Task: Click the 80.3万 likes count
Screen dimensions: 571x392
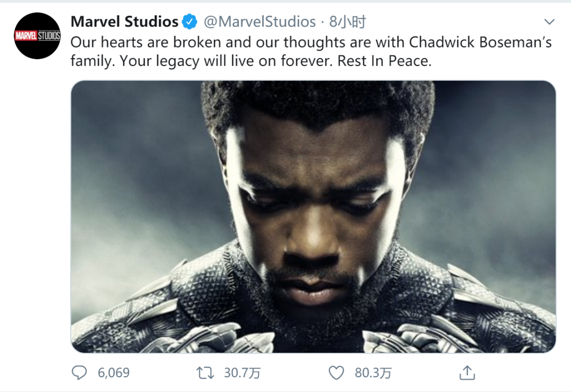Action: point(373,372)
